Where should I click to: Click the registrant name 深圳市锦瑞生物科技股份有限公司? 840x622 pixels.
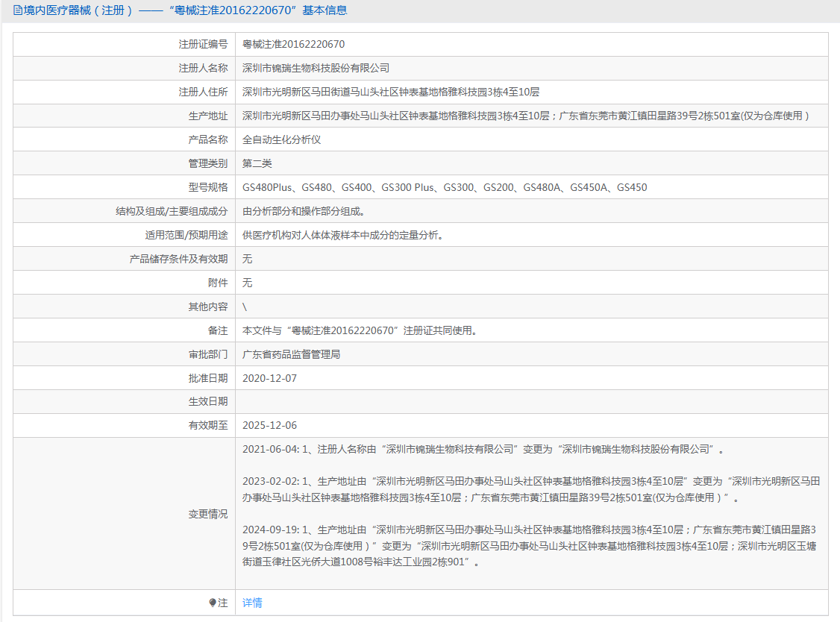(316, 68)
